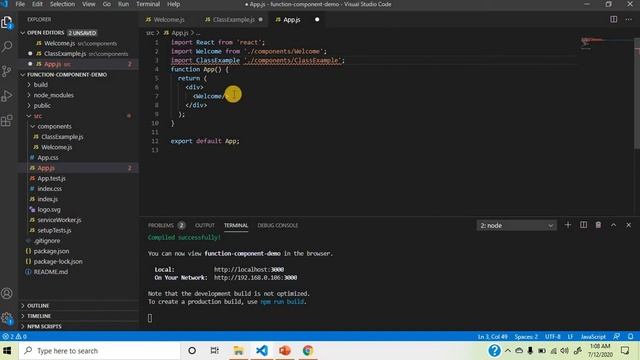Show errors and warnings in status bar
Viewport: 640px width, 360px height.
point(15,336)
